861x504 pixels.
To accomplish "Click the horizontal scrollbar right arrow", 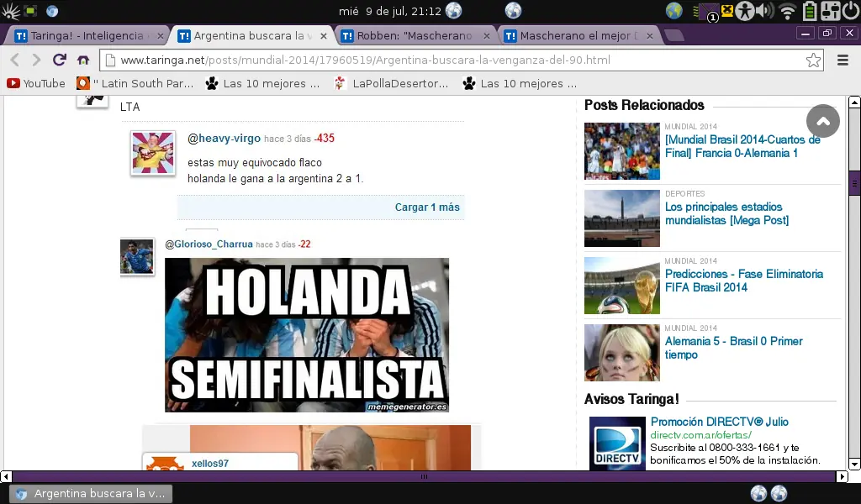I will tap(843, 476).
